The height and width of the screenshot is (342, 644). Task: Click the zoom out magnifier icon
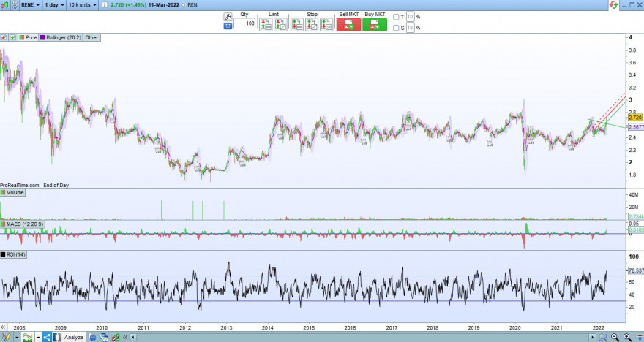615,337
